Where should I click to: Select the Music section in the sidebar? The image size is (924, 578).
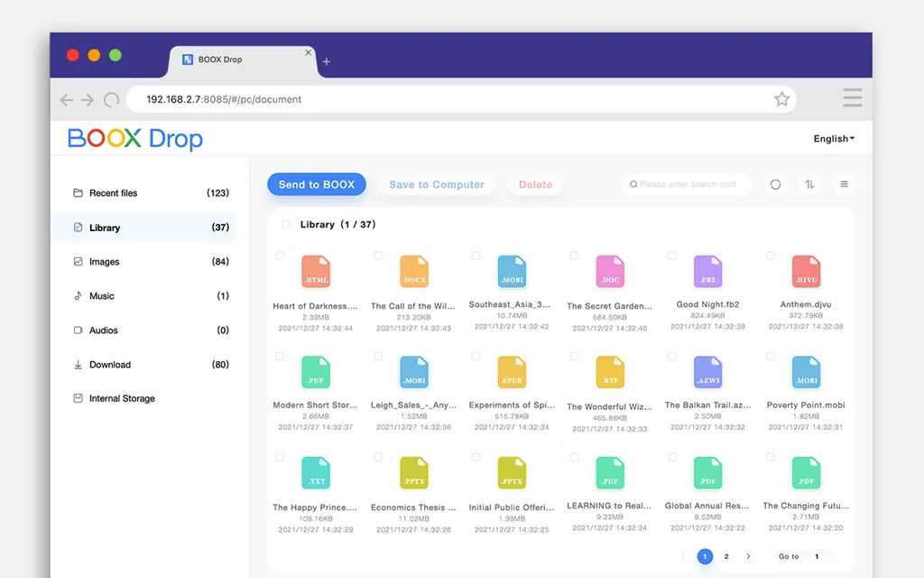coord(102,295)
